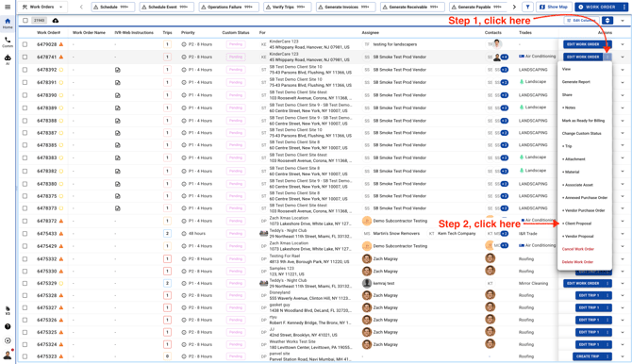
Task: Click the Pending status for order 6479028
Action: tap(236, 44)
